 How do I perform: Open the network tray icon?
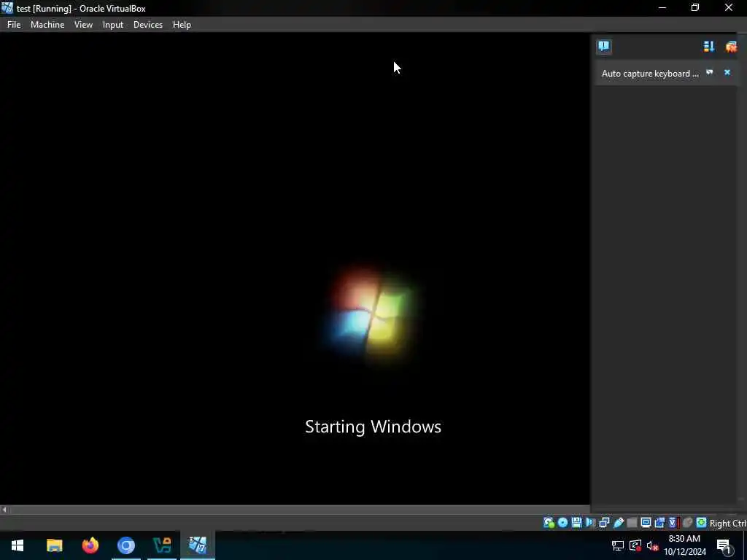coord(618,545)
